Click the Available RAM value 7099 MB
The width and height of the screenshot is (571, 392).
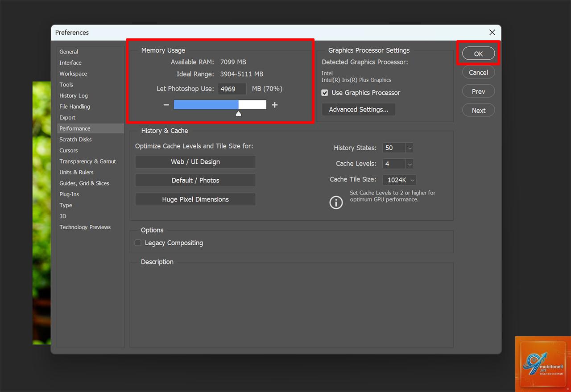[233, 62]
